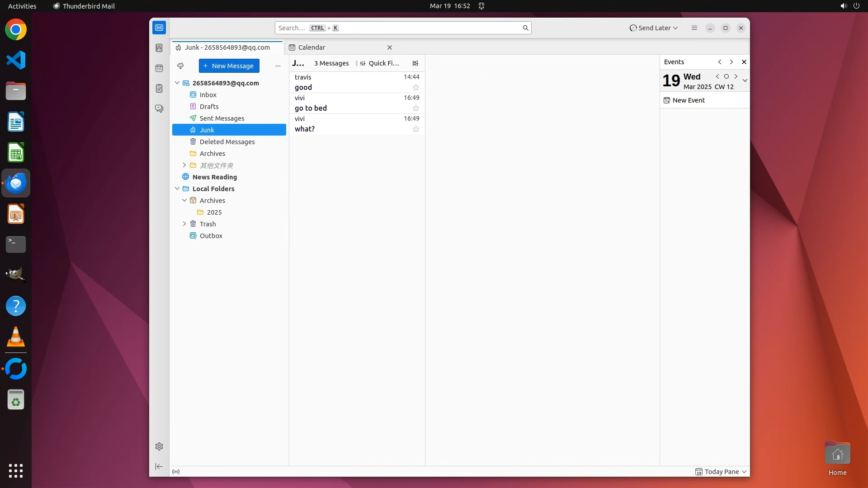This screenshot has width=868, height=488.
Task: Toggle the Quick Filter bar
Action: point(379,63)
